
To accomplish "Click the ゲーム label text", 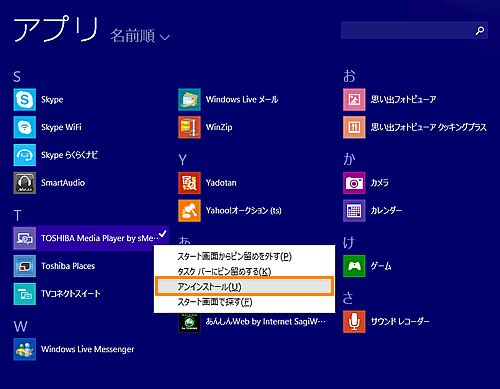I will point(381,266).
